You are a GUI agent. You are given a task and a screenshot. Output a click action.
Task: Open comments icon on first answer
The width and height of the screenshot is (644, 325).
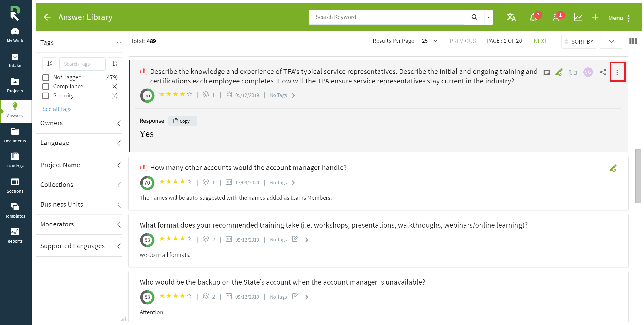click(x=547, y=73)
